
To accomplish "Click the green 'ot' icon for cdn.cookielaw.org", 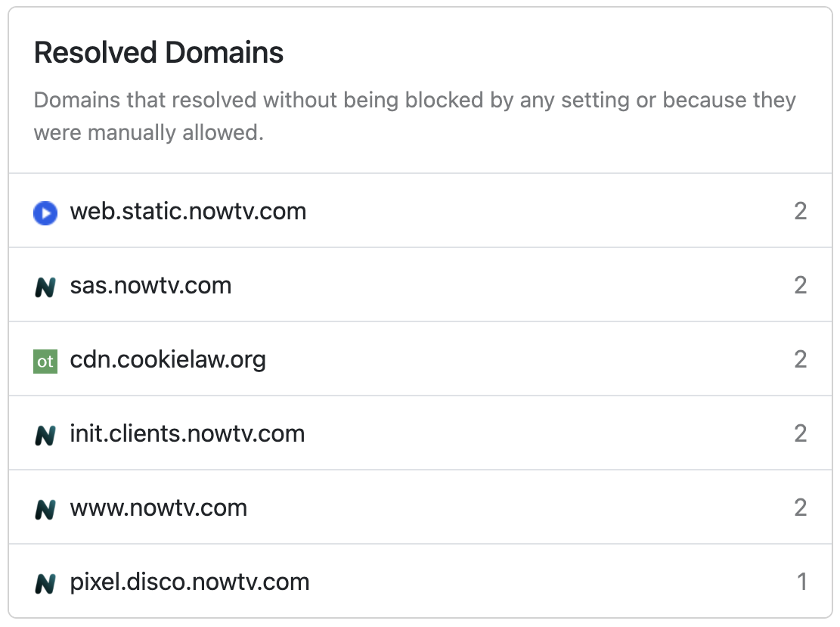I will tap(45, 362).
